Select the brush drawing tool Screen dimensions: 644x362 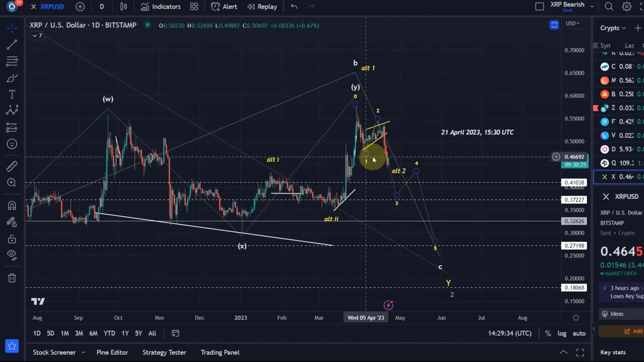click(12, 78)
